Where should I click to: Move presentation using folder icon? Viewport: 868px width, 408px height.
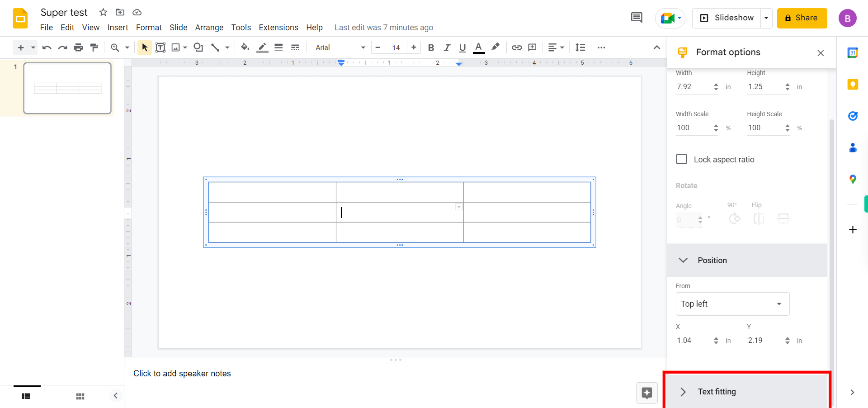[120, 12]
